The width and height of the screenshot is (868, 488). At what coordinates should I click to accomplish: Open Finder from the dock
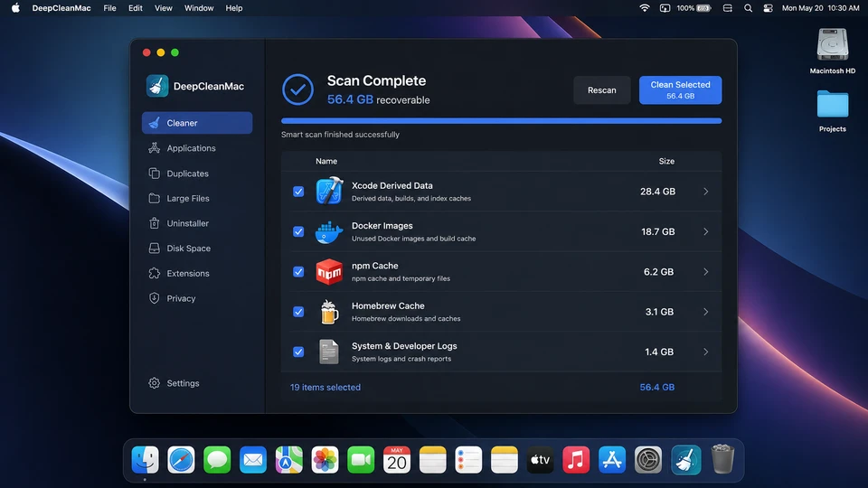(145, 459)
